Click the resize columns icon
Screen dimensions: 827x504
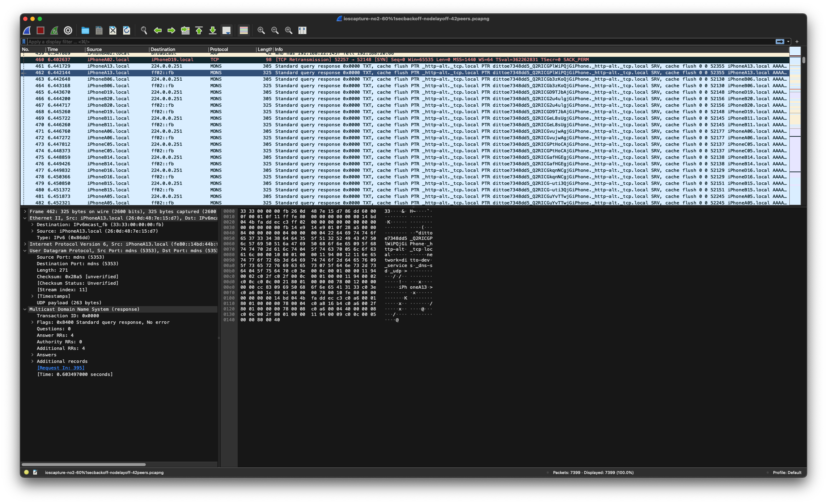point(302,30)
